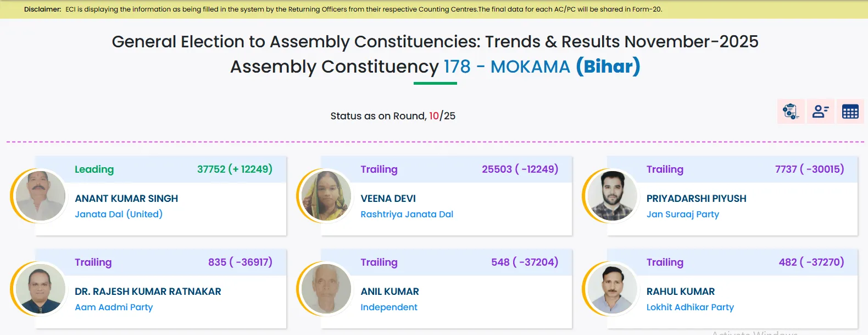Click the Janata Dal (United) party label
This screenshot has height=335, width=868.
point(119,214)
